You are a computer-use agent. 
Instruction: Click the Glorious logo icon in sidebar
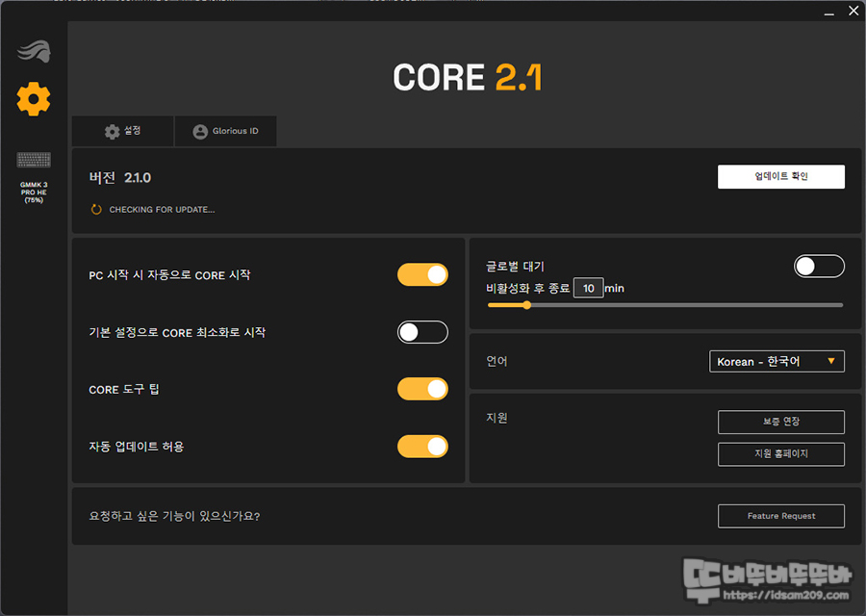(34, 51)
